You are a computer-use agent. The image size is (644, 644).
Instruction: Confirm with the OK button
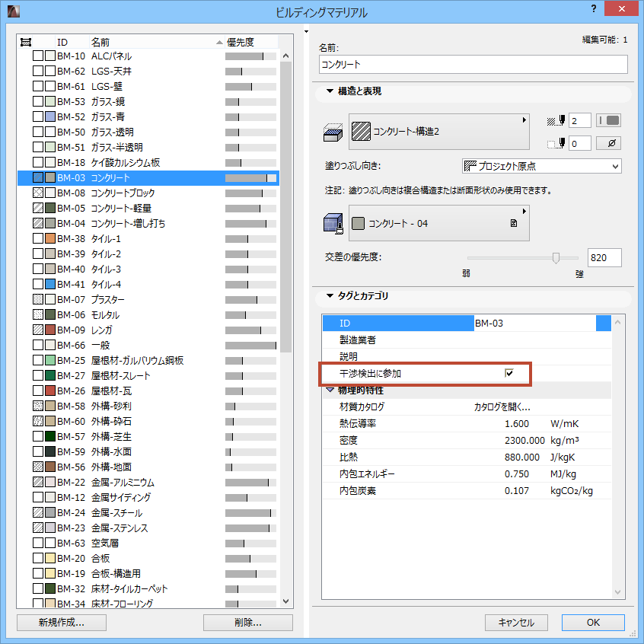pyautogui.click(x=593, y=622)
